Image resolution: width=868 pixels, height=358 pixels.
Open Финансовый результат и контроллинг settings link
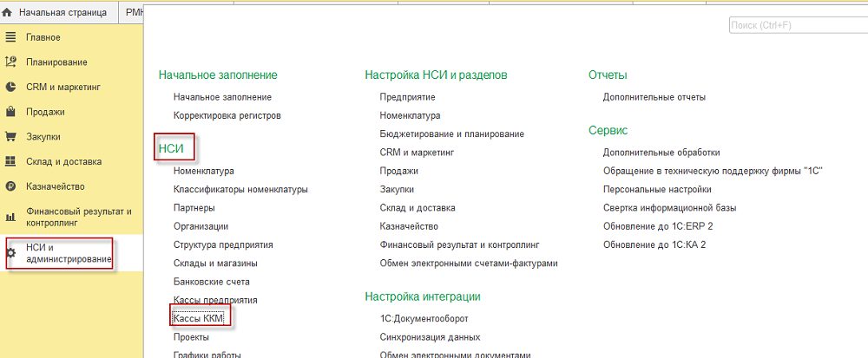(x=459, y=244)
